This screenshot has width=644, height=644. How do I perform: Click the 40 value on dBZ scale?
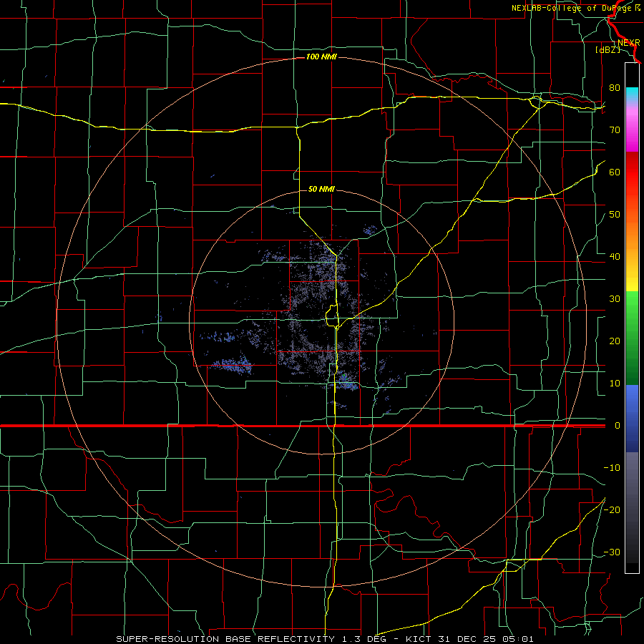(x=615, y=257)
